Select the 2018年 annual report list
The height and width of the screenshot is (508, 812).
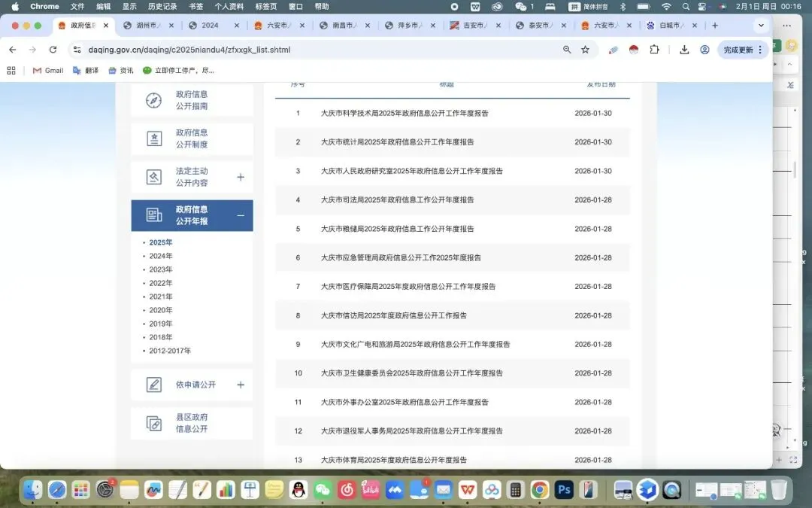[x=161, y=337]
